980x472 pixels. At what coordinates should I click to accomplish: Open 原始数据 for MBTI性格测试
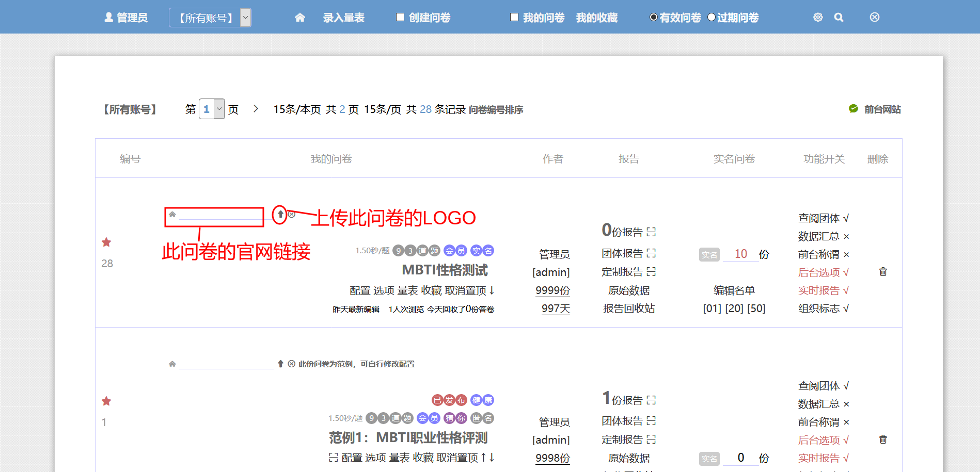coord(629,290)
